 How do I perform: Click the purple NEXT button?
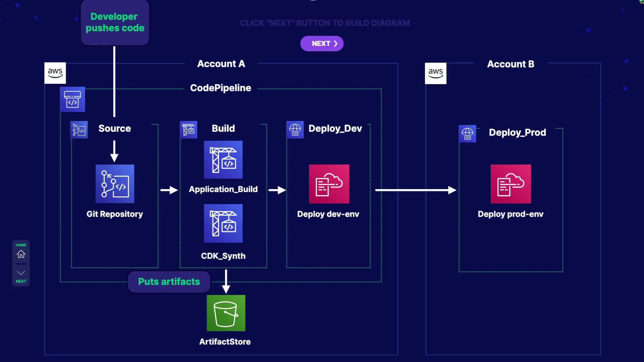(x=322, y=44)
